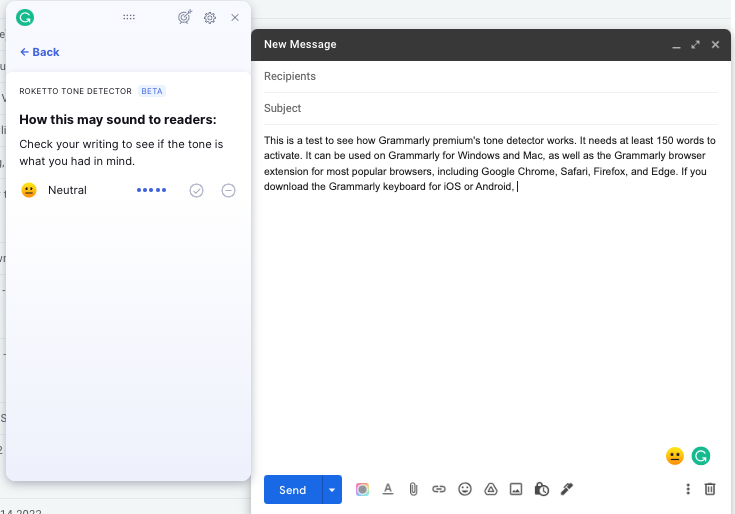Insert emoji using smiley icon
Image resolution: width=735 pixels, height=514 pixels.
pos(465,489)
